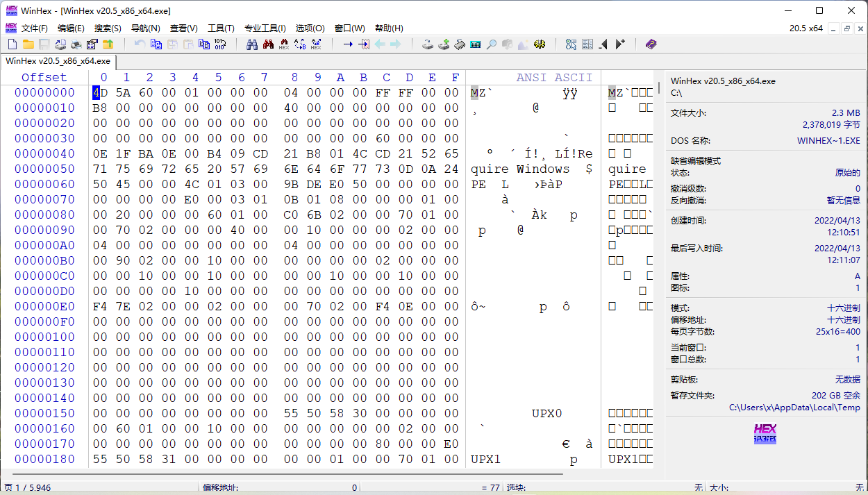Click offset row 00000150
The height and width of the screenshot is (495, 868).
pyautogui.click(x=44, y=413)
